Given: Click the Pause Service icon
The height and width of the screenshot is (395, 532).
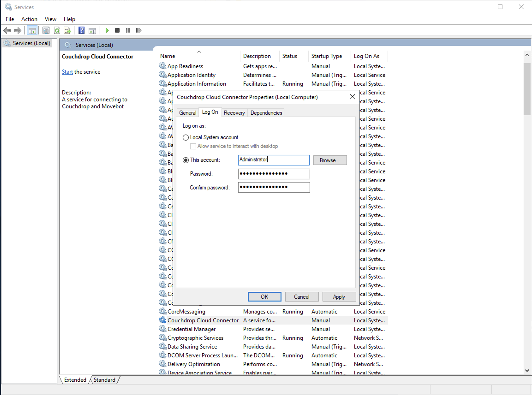Looking at the screenshot, I should (x=128, y=30).
